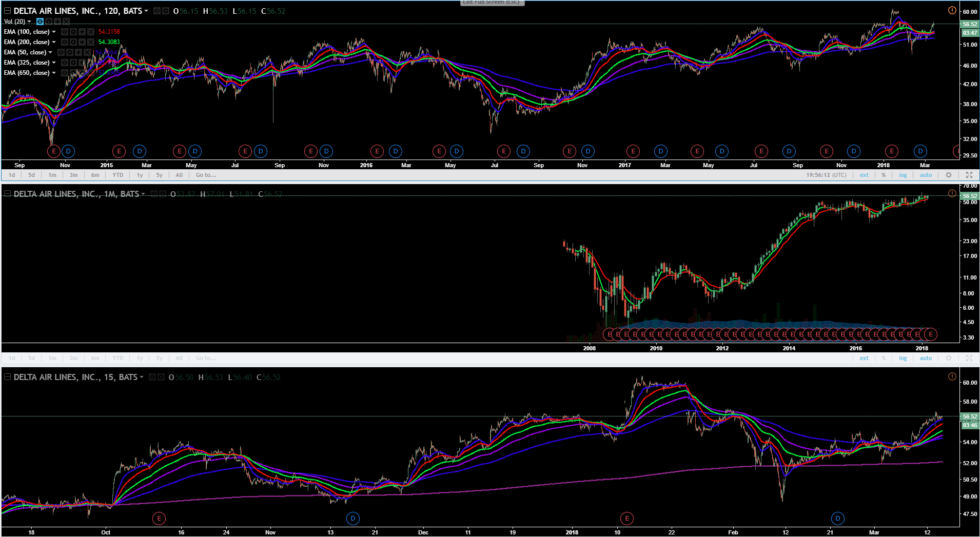This screenshot has height=537, width=980.
Task: Select the All range in top chart toolbar
Action: 179,175
